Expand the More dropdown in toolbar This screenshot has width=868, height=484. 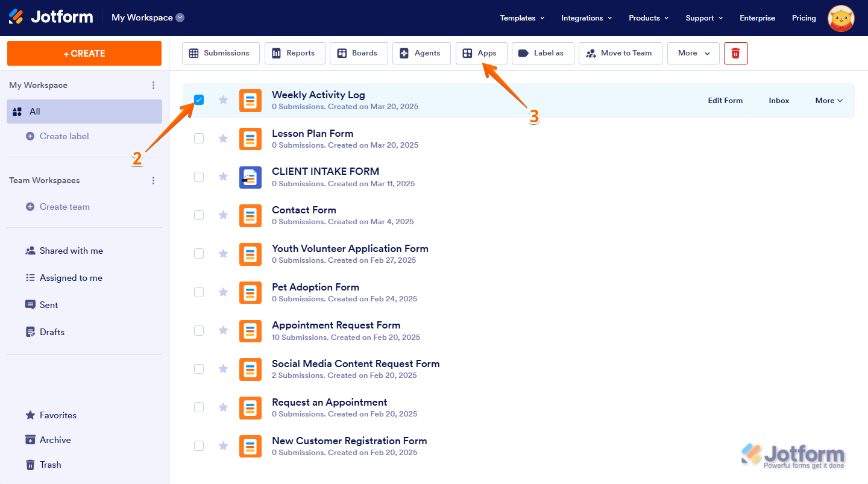click(x=693, y=53)
